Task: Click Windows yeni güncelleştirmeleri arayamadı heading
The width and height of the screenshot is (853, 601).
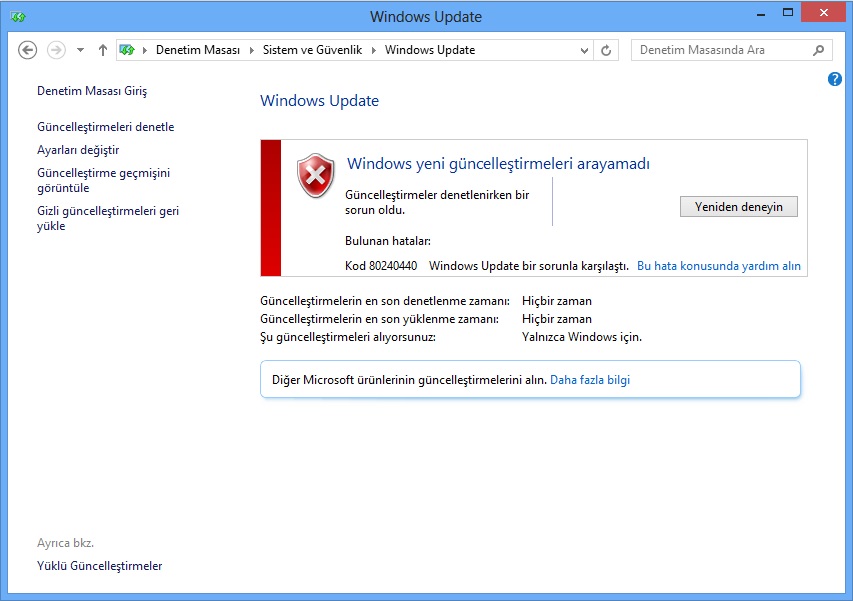Action: point(498,164)
